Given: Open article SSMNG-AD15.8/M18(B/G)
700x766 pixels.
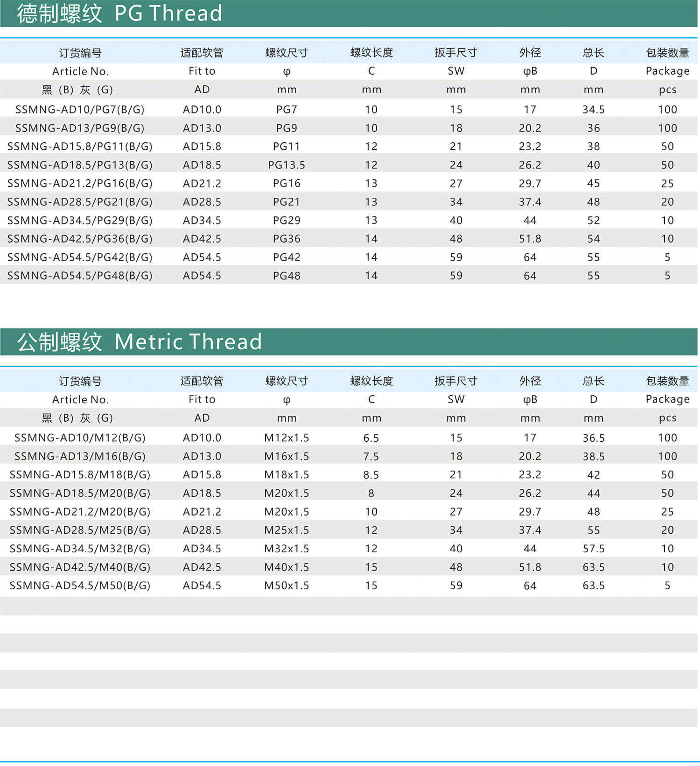Looking at the screenshot, I should (x=80, y=474).
